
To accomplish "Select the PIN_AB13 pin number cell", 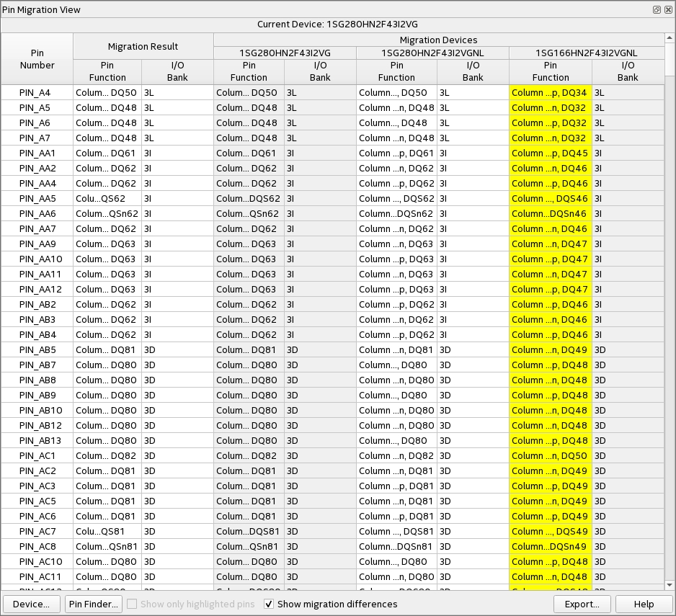I will (37, 440).
